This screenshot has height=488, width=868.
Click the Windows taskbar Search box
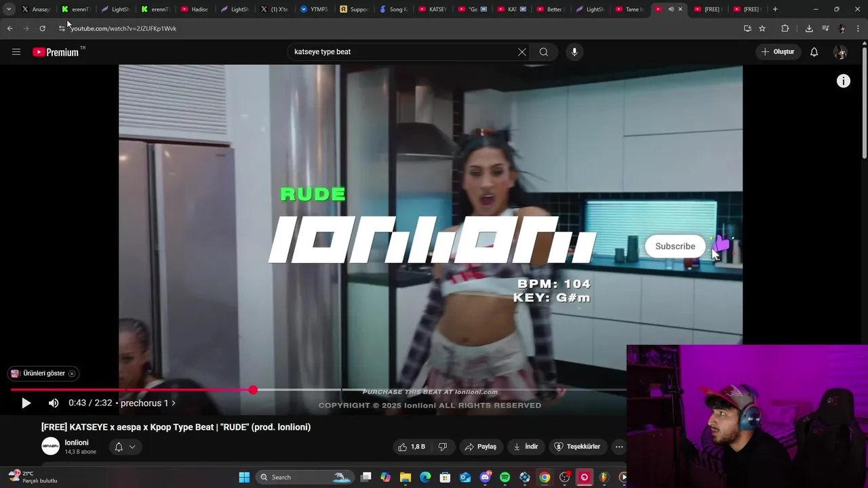click(304, 477)
